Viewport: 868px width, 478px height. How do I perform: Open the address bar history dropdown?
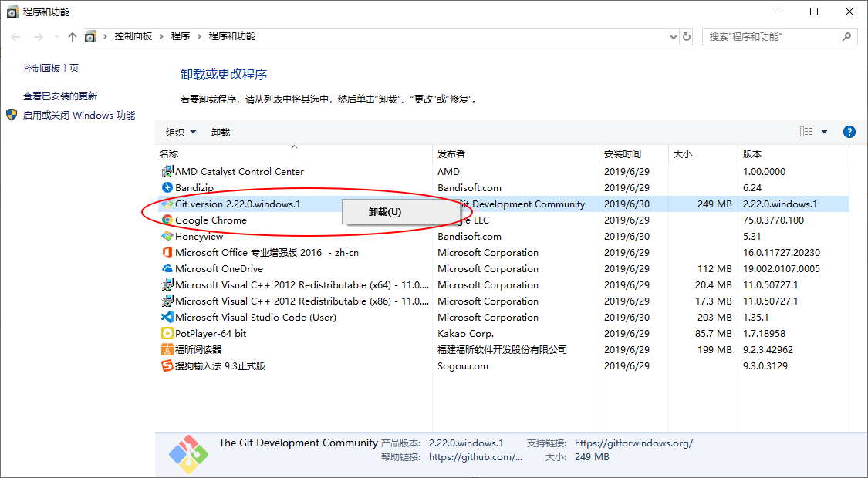(673, 36)
